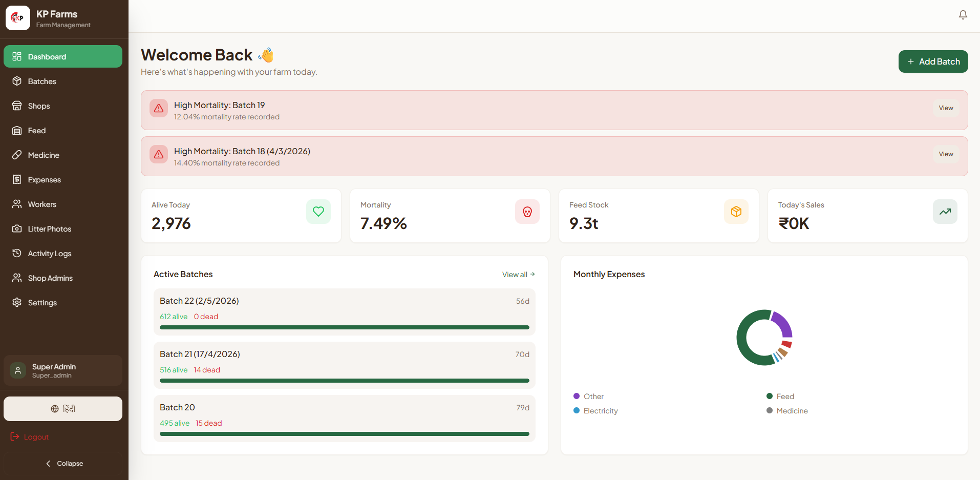980x480 pixels.
Task: Click the Medicine pill icon in sidebar
Action: pyautogui.click(x=17, y=155)
